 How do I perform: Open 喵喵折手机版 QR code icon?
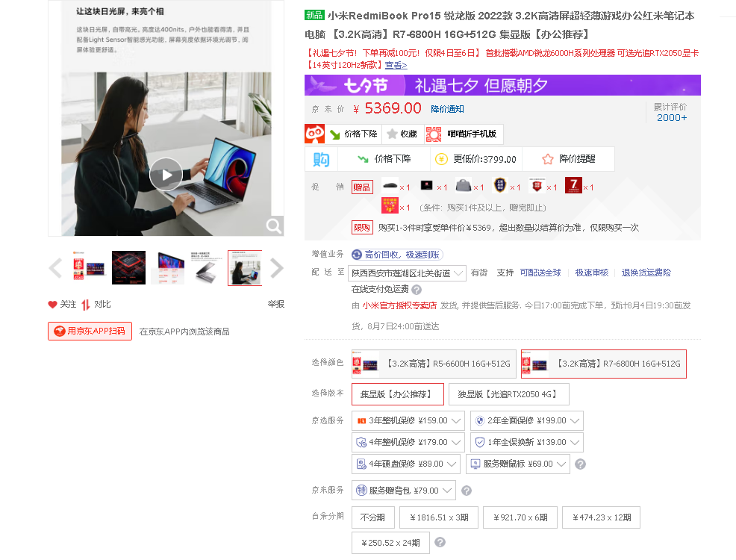tap(433, 134)
